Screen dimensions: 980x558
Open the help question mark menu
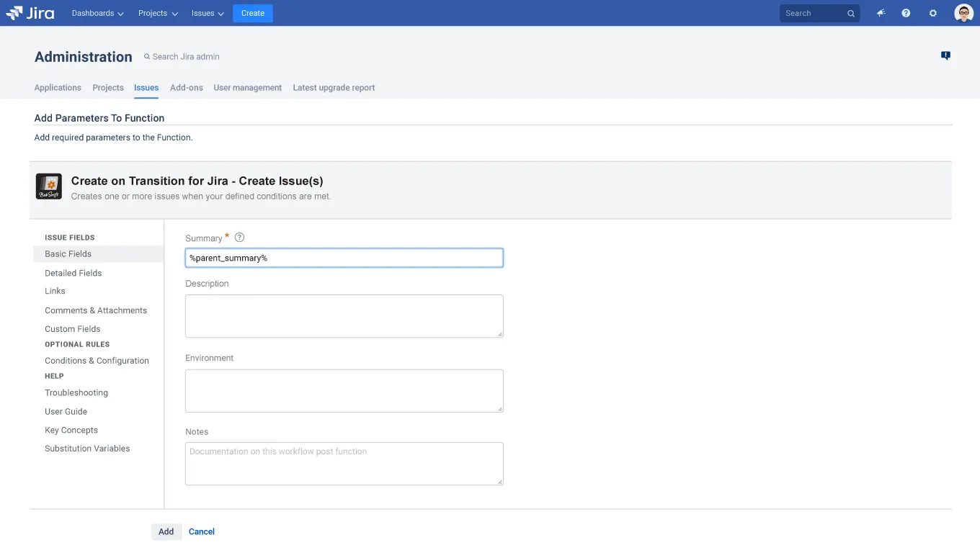coord(906,13)
